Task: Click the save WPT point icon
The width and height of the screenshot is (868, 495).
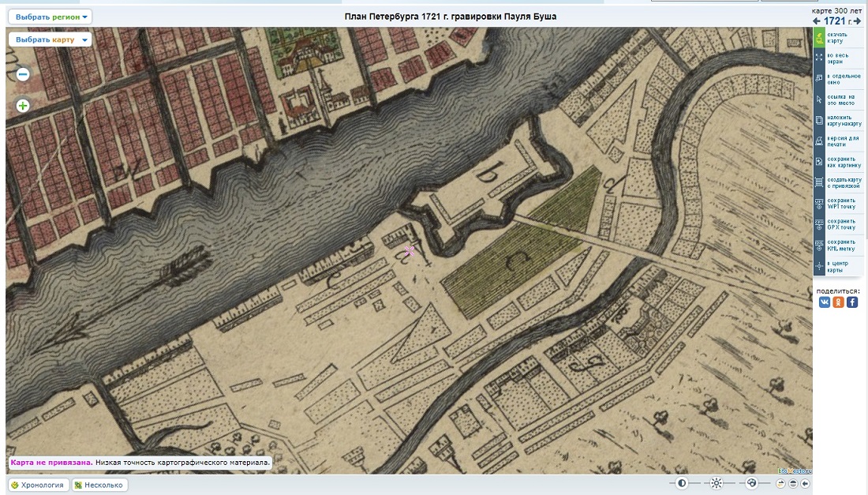Action: click(x=819, y=204)
